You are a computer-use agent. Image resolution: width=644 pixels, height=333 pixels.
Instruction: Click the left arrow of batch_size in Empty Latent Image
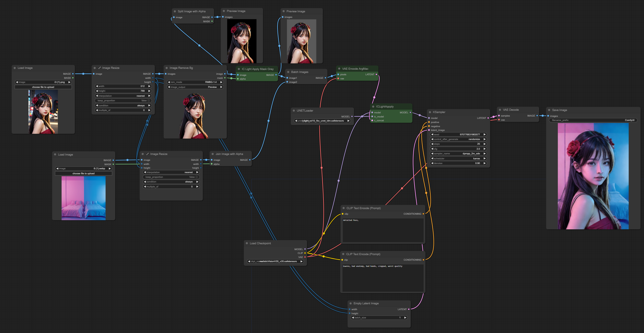[353, 317]
